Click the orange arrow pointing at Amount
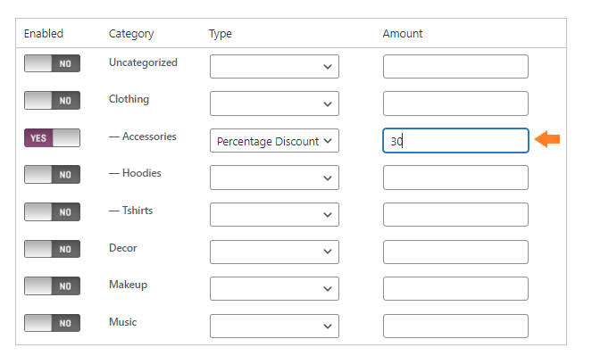The height and width of the screenshot is (364, 592). (x=547, y=139)
